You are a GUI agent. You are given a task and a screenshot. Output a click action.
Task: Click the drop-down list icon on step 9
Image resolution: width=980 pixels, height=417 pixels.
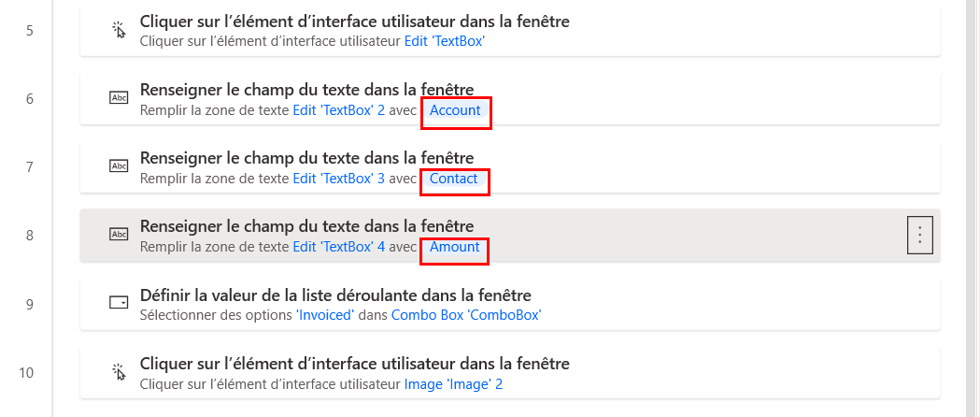point(119,303)
